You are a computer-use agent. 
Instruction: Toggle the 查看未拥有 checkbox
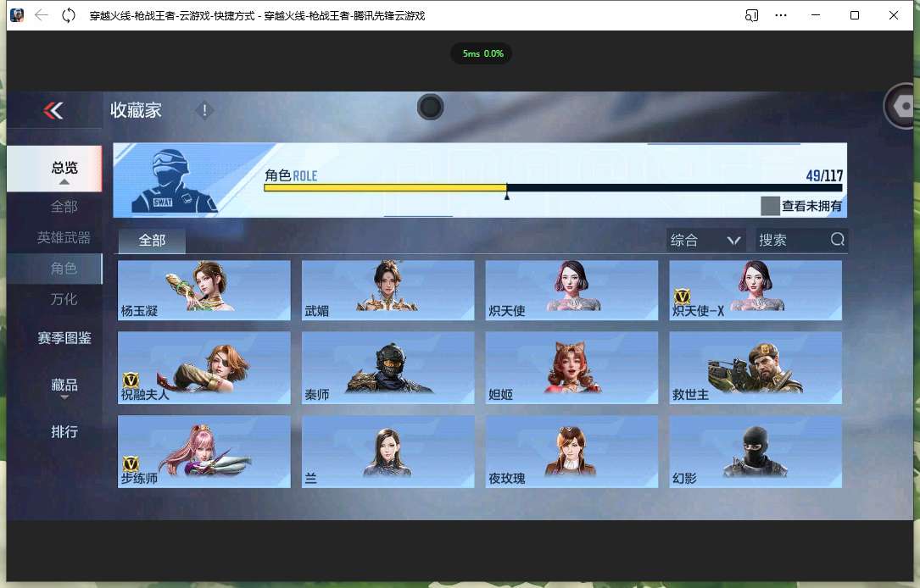(770, 206)
